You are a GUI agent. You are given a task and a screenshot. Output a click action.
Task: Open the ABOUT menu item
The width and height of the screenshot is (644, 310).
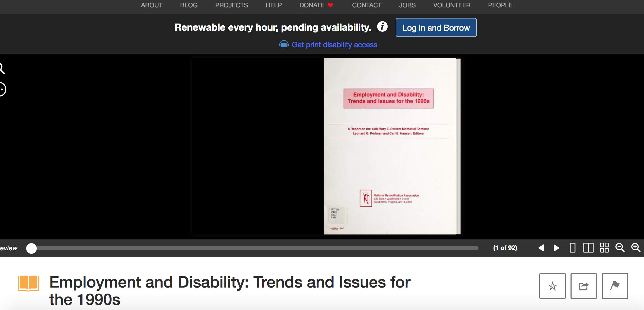151,5
